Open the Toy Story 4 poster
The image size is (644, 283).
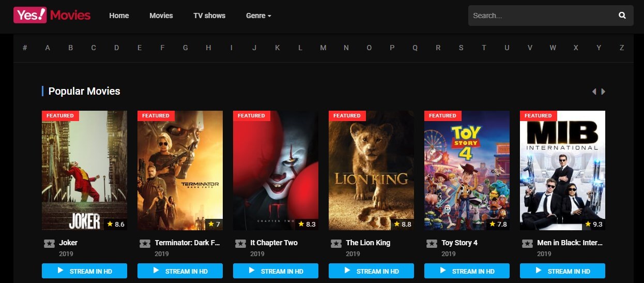pyautogui.click(x=467, y=170)
